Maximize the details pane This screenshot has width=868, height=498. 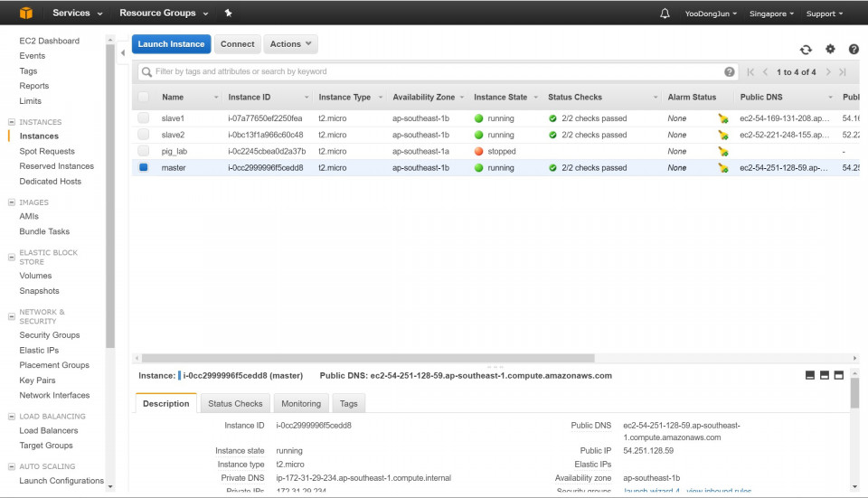[839, 375]
